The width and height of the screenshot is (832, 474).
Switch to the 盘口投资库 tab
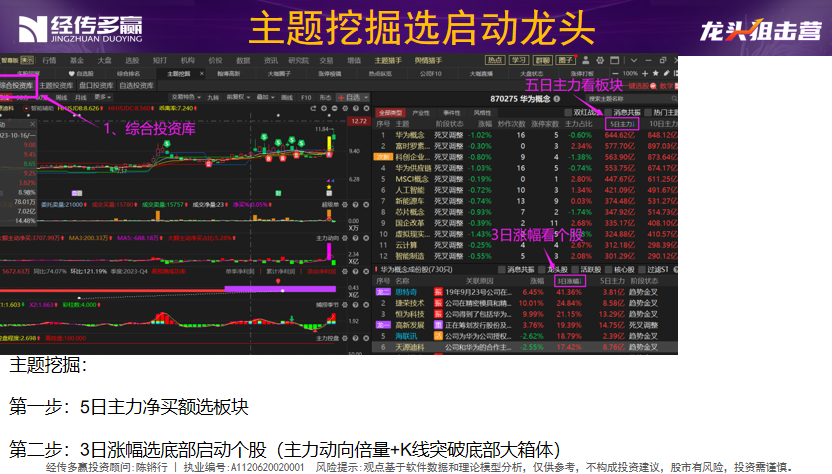[97, 85]
